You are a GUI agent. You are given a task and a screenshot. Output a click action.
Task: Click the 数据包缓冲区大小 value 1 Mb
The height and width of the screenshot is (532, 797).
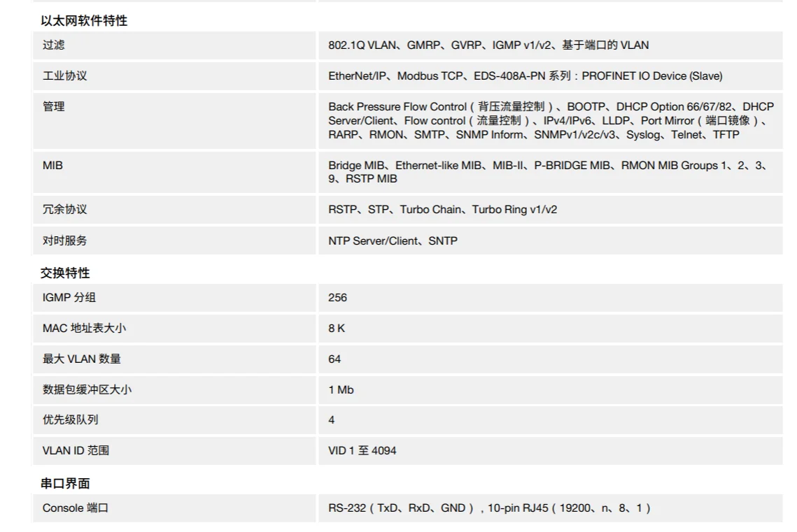click(341, 389)
